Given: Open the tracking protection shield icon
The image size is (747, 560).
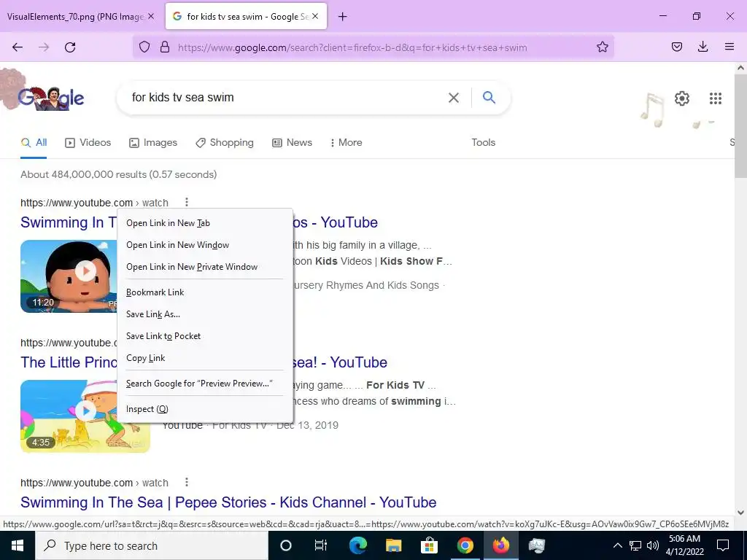Looking at the screenshot, I should click(144, 47).
